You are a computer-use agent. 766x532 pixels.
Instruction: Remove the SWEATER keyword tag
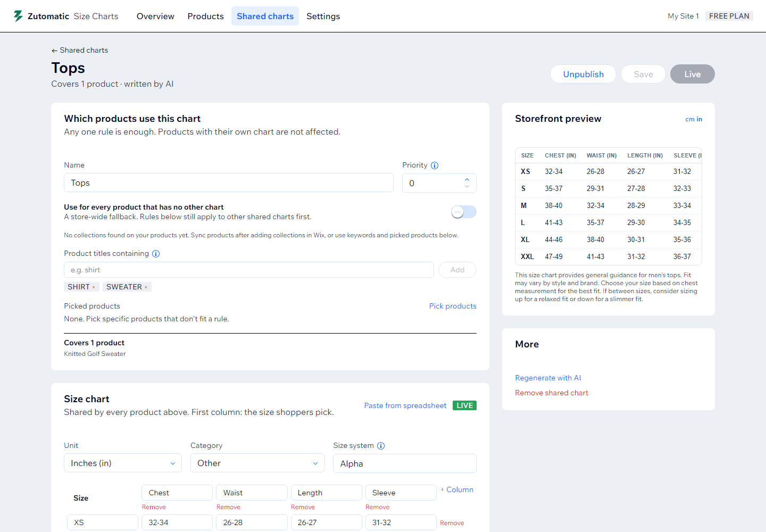coord(146,287)
